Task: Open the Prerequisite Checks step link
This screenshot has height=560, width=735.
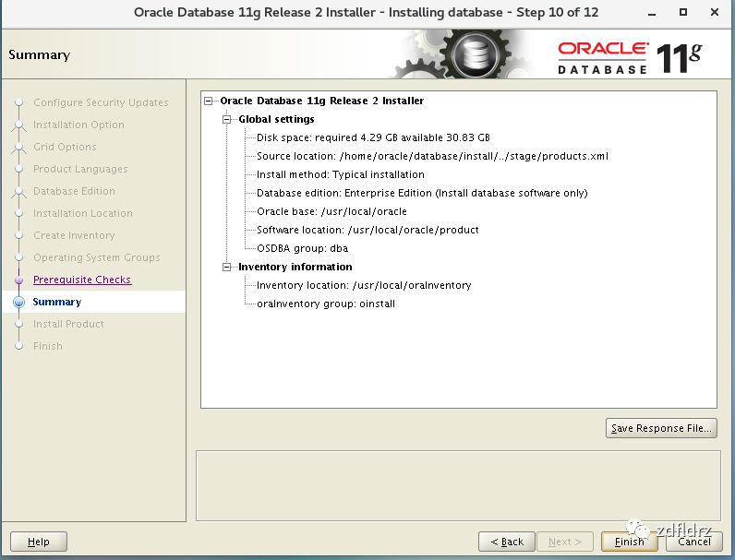Action: 82,280
